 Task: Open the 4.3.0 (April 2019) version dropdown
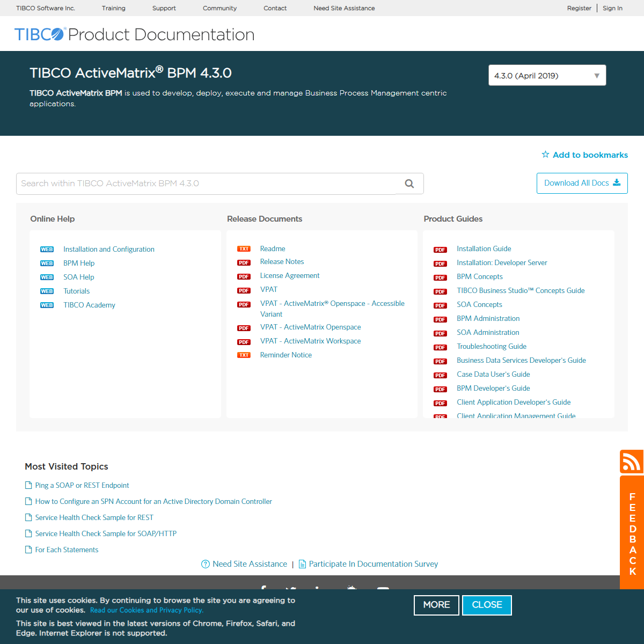coord(547,75)
